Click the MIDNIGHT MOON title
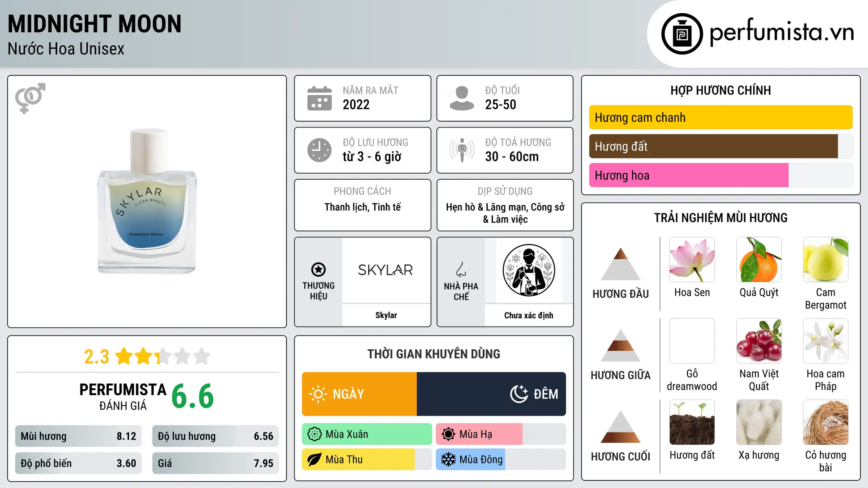 [95, 24]
